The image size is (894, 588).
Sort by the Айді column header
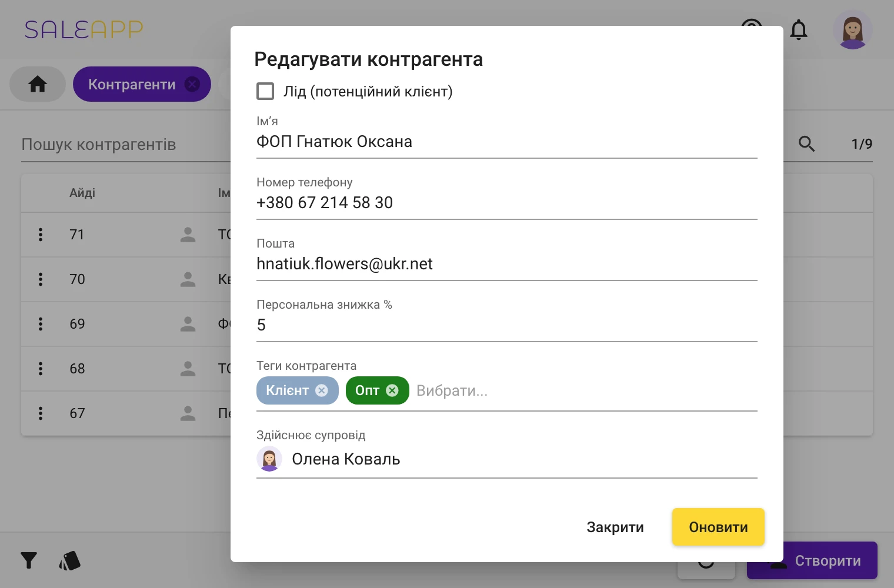click(x=82, y=193)
